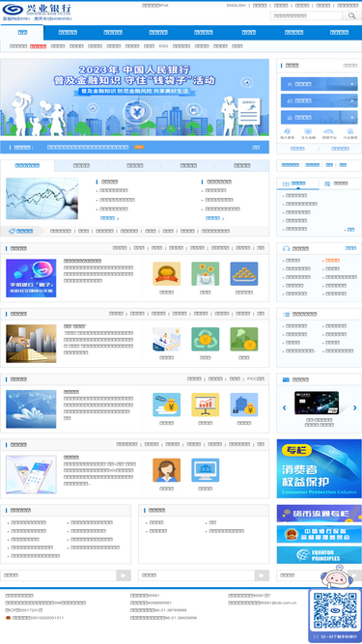Switch site language via ENGLISH link
Viewport: 362px width, 644px height.
pyautogui.click(x=236, y=6)
